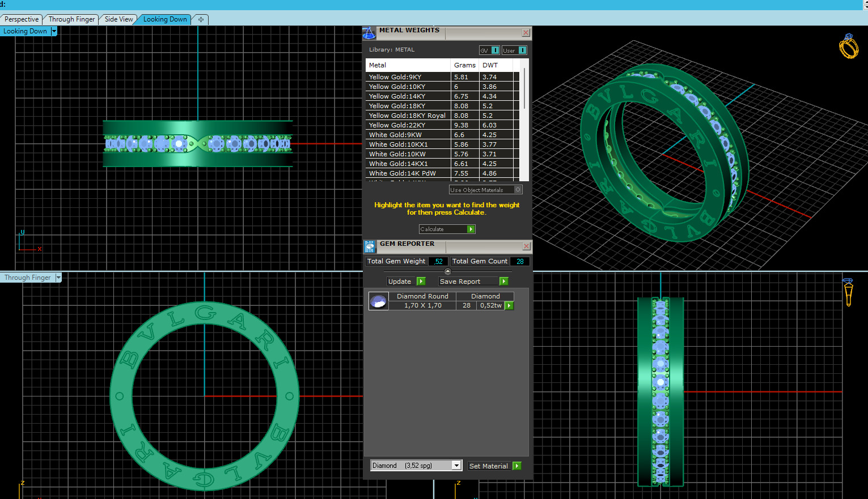Screen dimensions: 868x499
Task: Click the DWT column header
Action: (x=496, y=65)
